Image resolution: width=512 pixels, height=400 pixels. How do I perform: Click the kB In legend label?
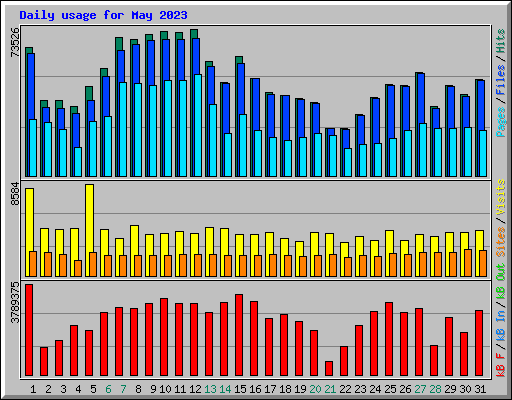coord(501,326)
